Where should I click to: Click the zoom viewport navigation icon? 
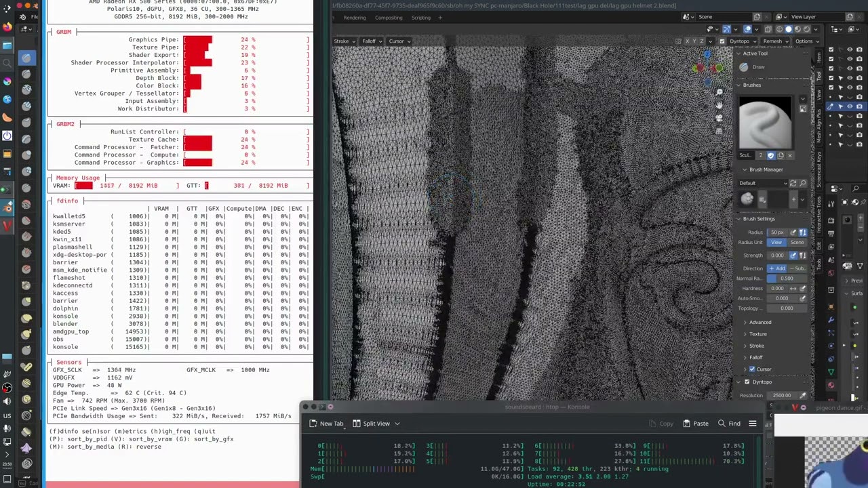(719, 93)
